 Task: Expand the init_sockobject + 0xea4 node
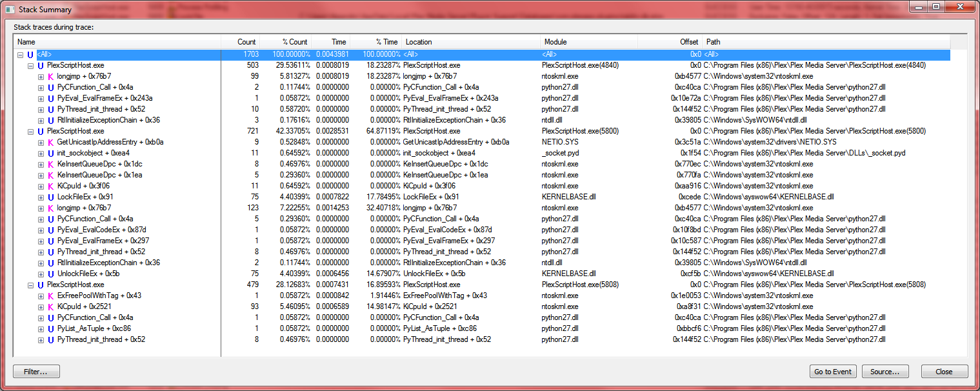(41, 153)
